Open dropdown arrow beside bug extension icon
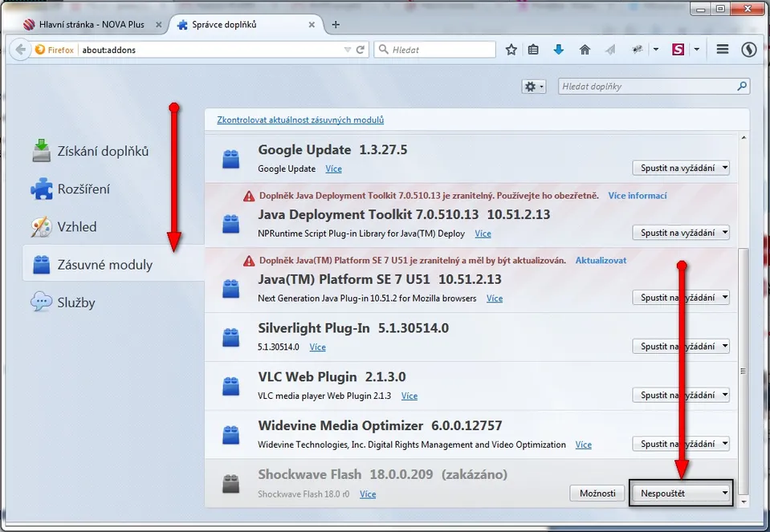770x532 pixels. pos(656,50)
